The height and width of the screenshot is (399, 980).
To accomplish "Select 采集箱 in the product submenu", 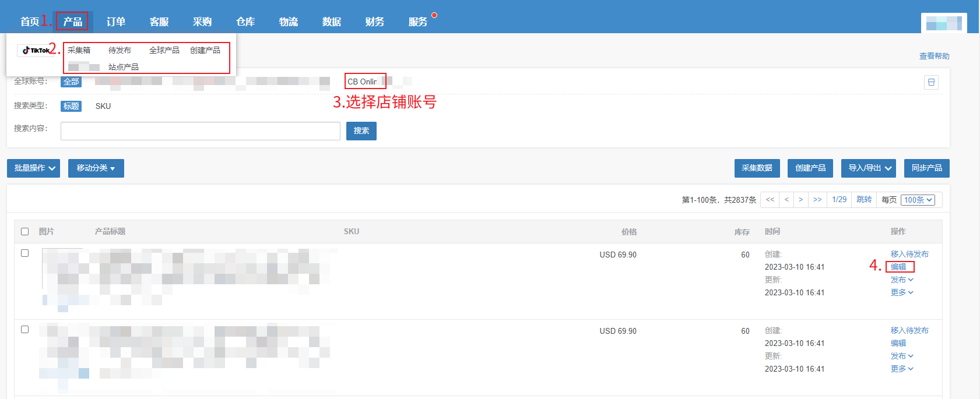I will [x=79, y=50].
